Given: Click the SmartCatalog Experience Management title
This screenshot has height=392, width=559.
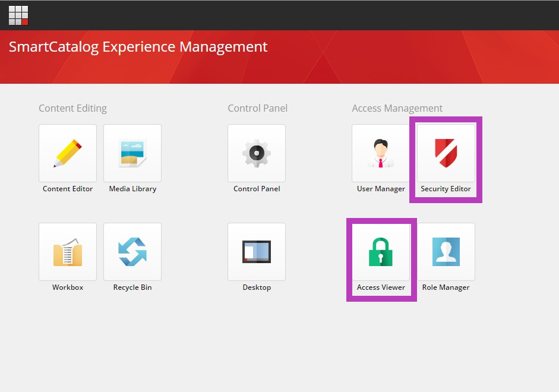Looking at the screenshot, I should [138, 47].
